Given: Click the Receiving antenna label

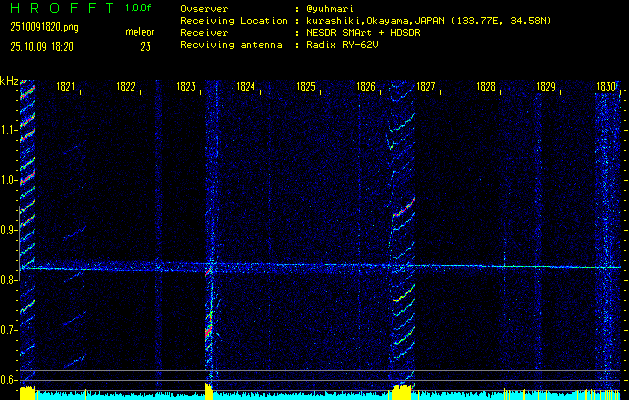Looking at the screenshot, I should pyautogui.click(x=231, y=45).
